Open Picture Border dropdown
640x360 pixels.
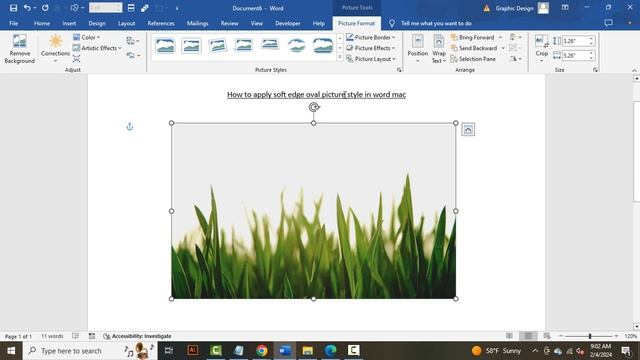coord(371,37)
